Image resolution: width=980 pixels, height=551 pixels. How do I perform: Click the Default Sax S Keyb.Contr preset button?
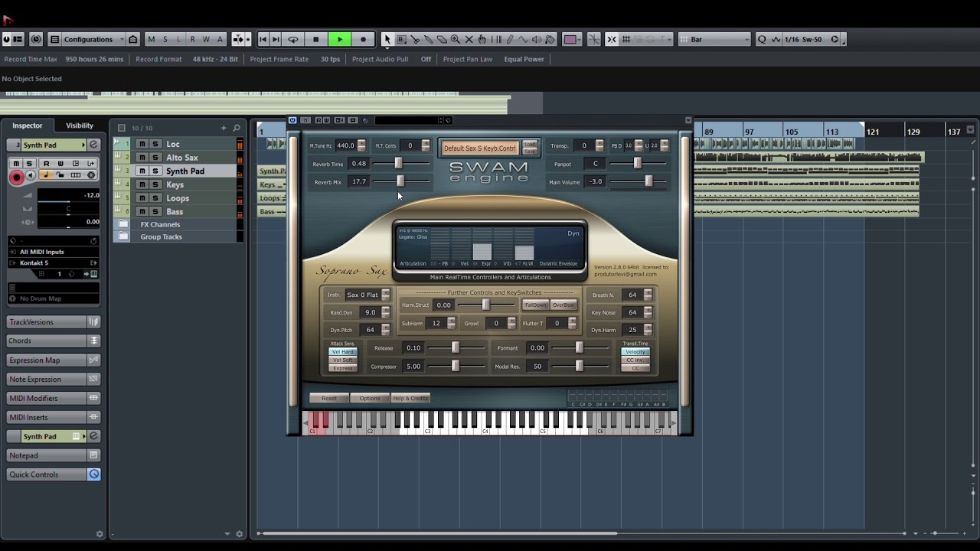click(x=480, y=148)
